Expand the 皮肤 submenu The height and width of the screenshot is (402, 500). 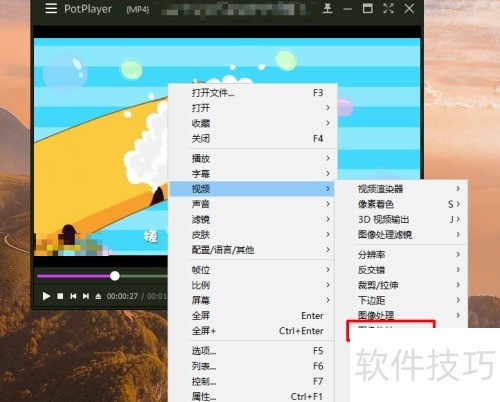pyautogui.click(x=253, y=235)
